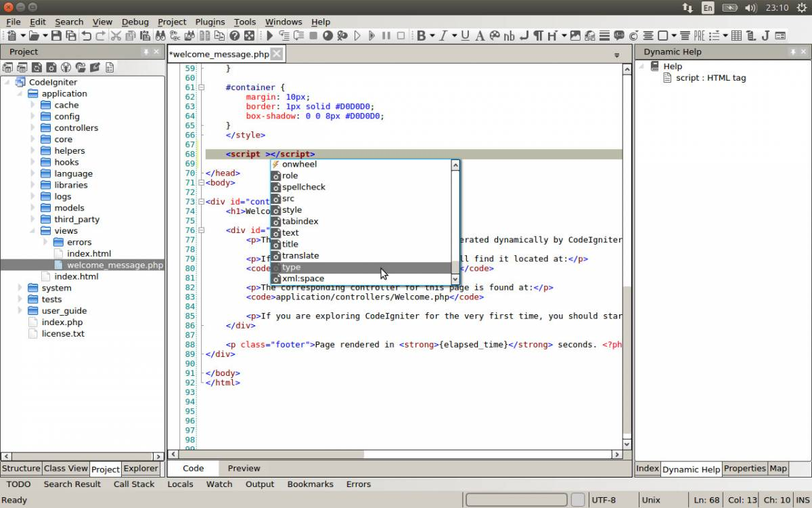812x508 pixels.
Task: Click the editor horizontal scrollbar thumb
Action: pos(272,455)
